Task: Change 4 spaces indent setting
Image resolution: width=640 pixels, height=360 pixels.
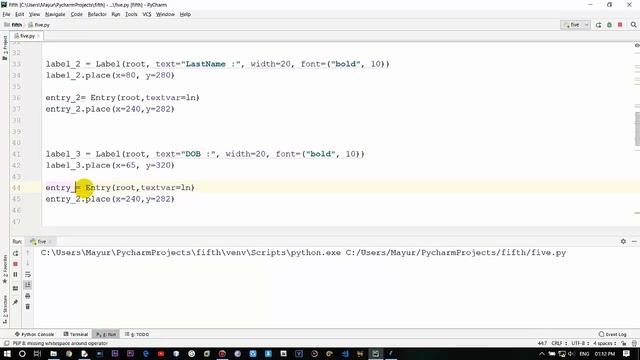Action: [x=604, y=343]
